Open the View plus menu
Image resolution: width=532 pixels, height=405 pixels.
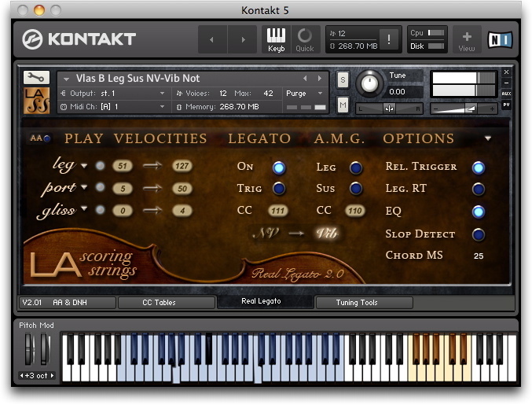[x=467, y=39]
